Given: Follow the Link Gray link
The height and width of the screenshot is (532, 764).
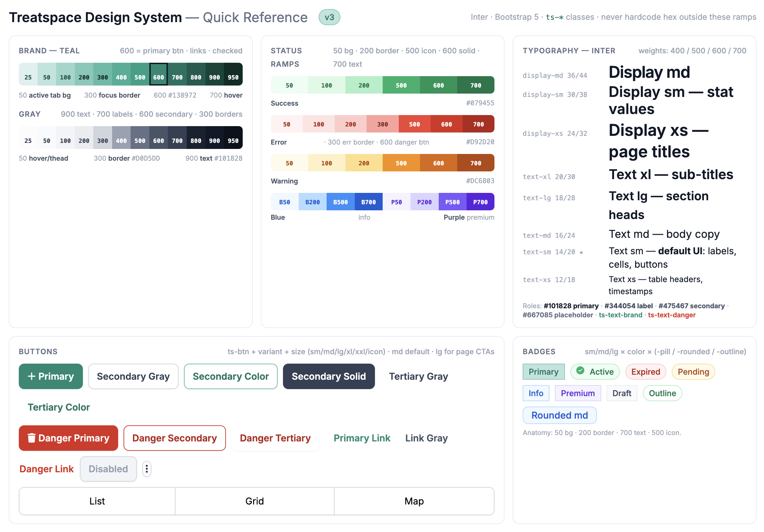Looking at the screenshot, I should [427, 438].
